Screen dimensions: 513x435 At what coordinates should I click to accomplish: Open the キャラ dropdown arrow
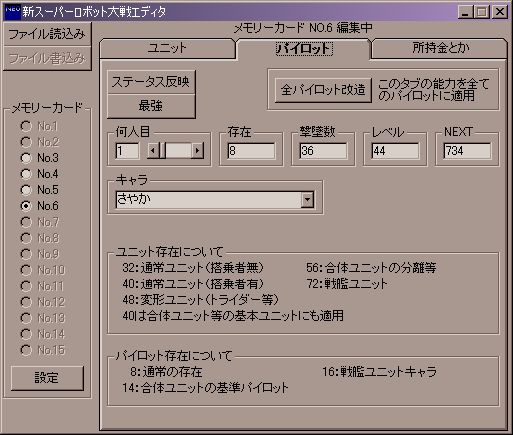pyautogui.click(x=307, y=200)
